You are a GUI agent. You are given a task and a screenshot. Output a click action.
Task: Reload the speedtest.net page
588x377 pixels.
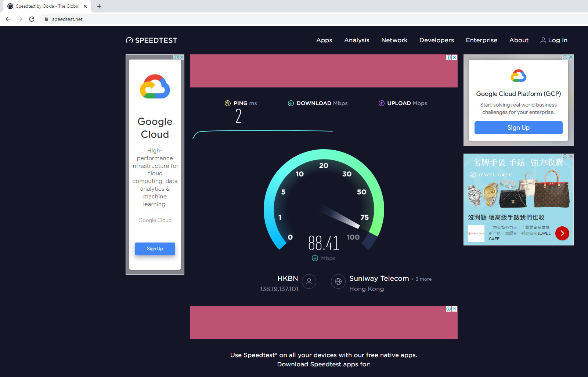tap(32, 19)
